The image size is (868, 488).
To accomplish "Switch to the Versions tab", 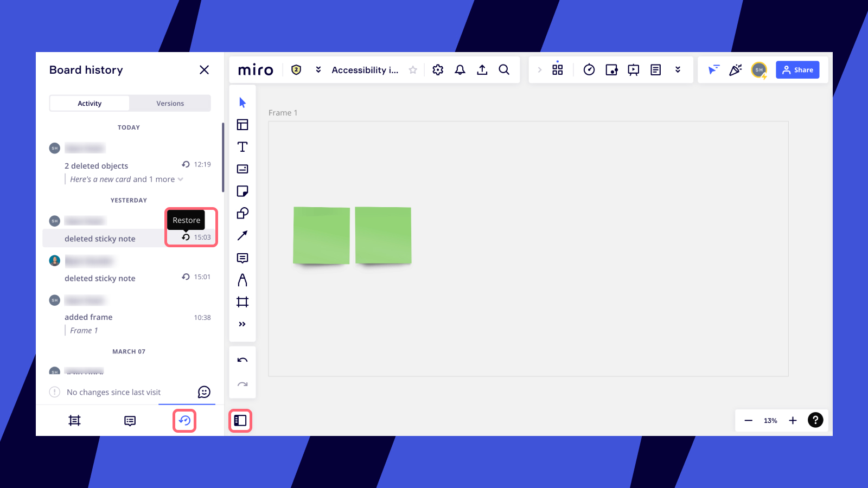I will [x=170, y=104].
